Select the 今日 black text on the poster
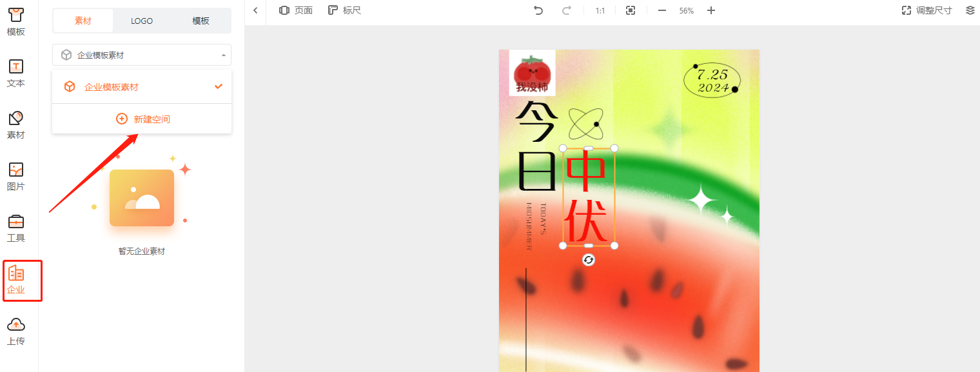Image resolution: width=980 pixels, height=372 pixels. pyautogui.click(x=536, y=146)
